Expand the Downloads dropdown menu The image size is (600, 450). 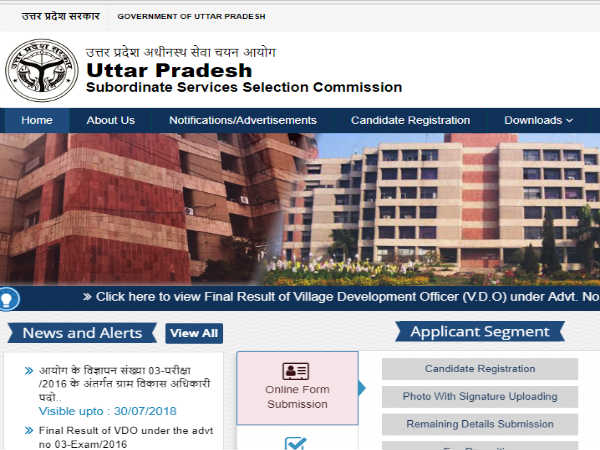(x=538, y=121)
